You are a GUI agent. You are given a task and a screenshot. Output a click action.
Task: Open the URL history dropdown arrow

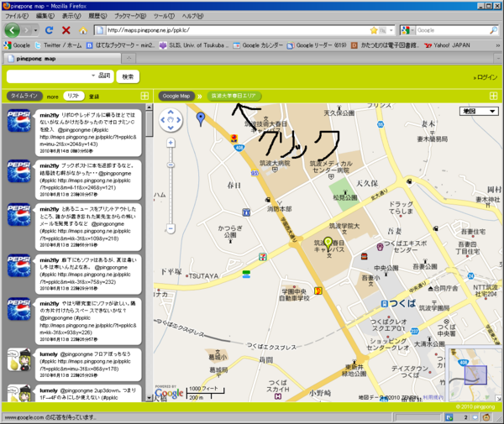tap(391, 30)
